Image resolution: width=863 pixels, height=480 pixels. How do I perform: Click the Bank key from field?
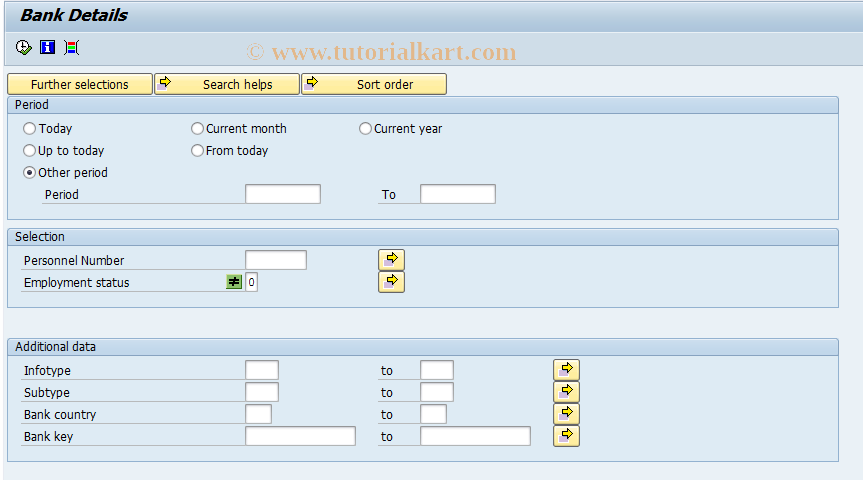(301, 437)
